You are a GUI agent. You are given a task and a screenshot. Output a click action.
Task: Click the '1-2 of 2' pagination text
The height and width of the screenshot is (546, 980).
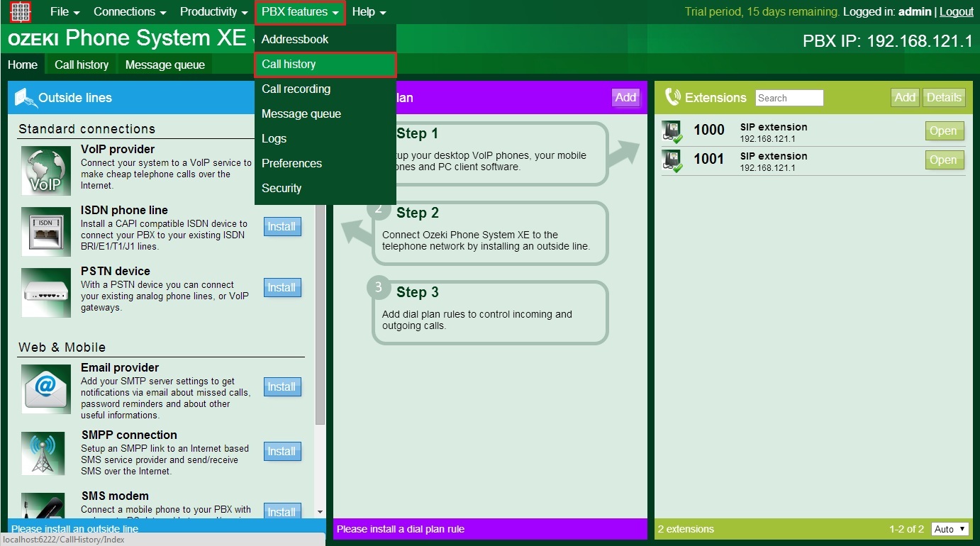pyautogui.click(x=906, y=529)
